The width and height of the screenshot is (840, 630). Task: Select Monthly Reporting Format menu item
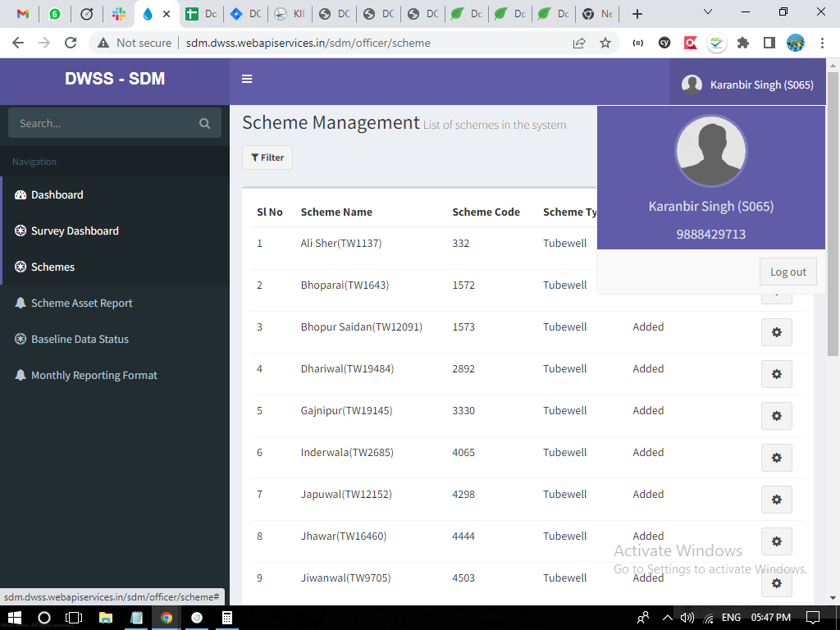click(x=94, y=375)
